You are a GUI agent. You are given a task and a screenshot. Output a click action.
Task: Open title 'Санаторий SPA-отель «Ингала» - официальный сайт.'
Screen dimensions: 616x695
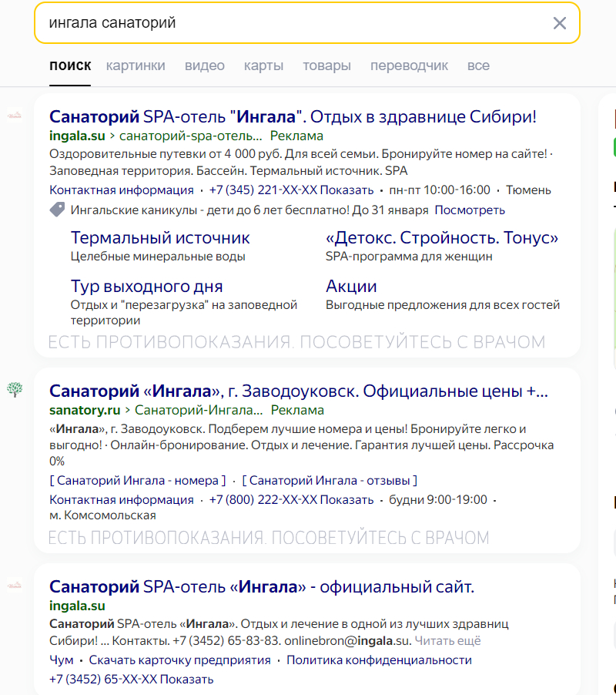262,587
